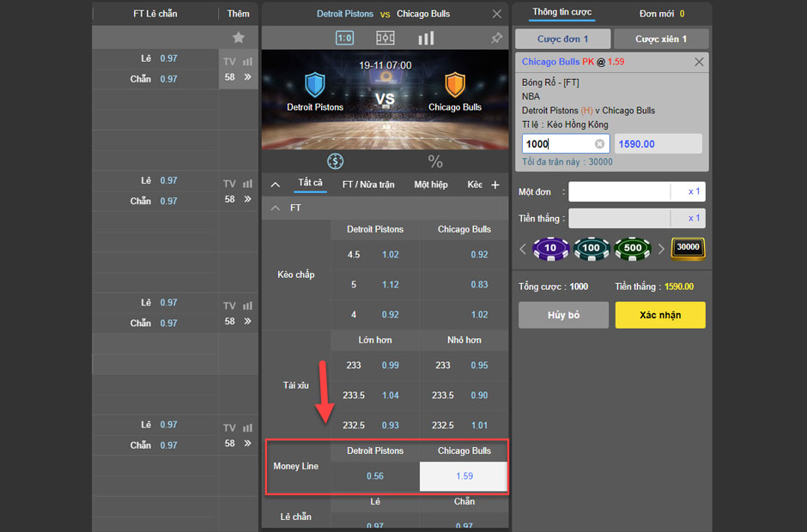Pick Detroit Pistons handicap 4 odds 0.92
The width and height of the screenshot is (807, 532).
point(390,314)
